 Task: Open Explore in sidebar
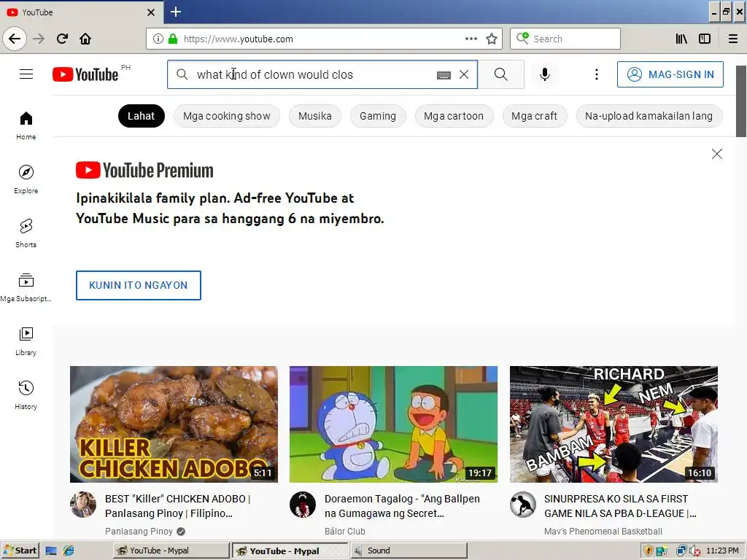coord(26,179)
